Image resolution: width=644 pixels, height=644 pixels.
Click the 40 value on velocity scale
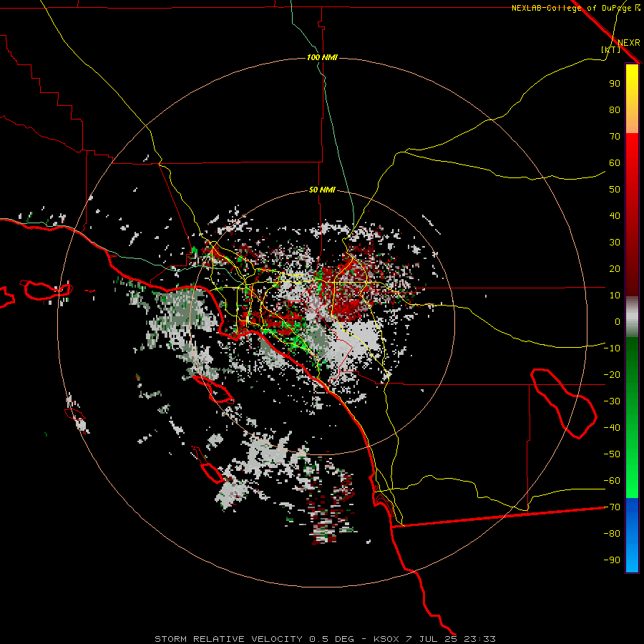click(x=615, y=215)
